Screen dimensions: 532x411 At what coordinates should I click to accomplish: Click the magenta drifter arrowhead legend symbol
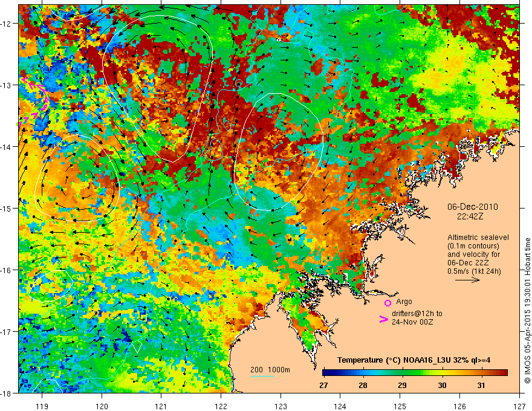383,319
